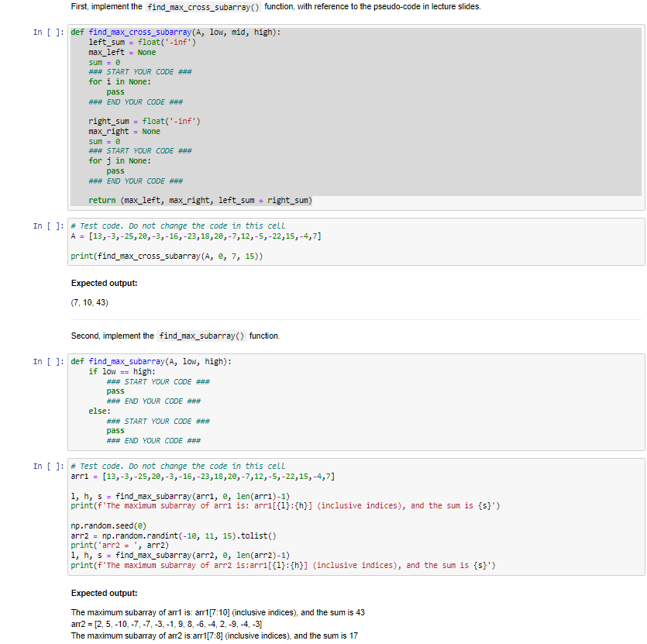Click the first In [ ] prompt
Screen dimensions: 647x644
[49, 33]
